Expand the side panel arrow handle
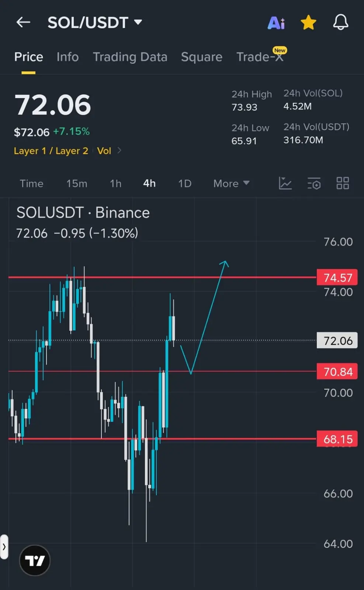This screenshot has height=590, width=364. (4, 546)
